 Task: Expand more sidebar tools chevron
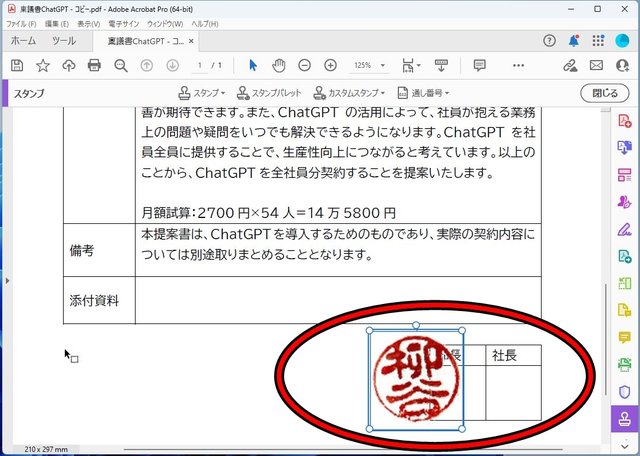[624, 446]
